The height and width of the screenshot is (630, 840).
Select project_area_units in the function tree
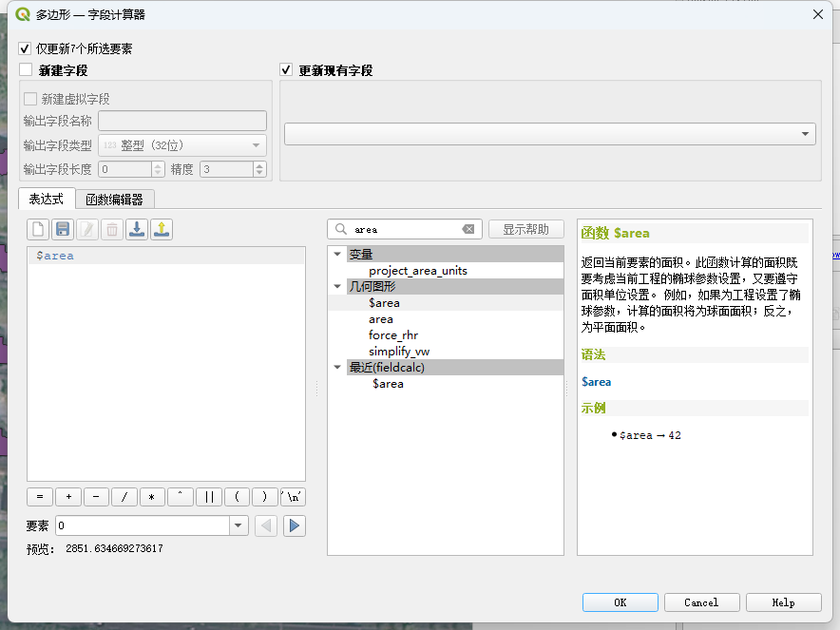(418, 271)
